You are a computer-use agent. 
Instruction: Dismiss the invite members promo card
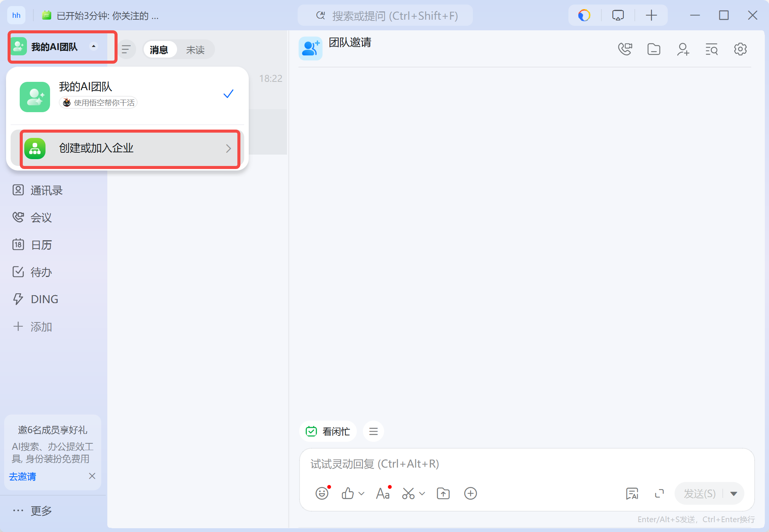[x=92, y=476]
